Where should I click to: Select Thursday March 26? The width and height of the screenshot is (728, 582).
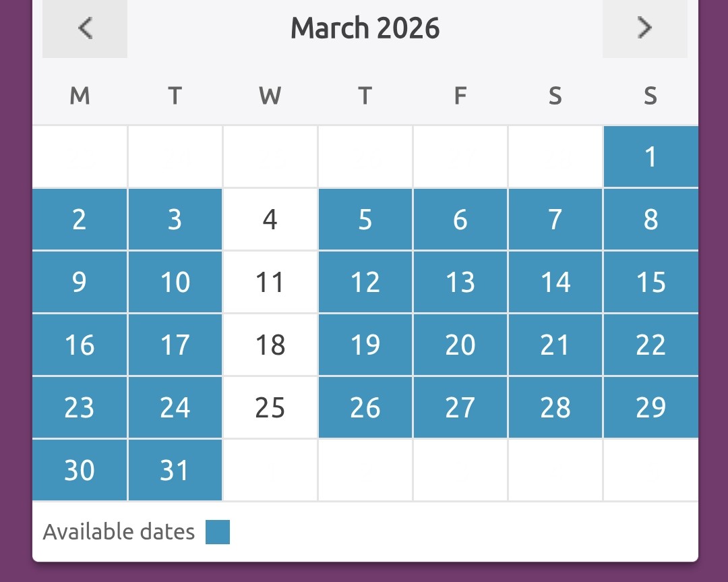pos(365,407)
